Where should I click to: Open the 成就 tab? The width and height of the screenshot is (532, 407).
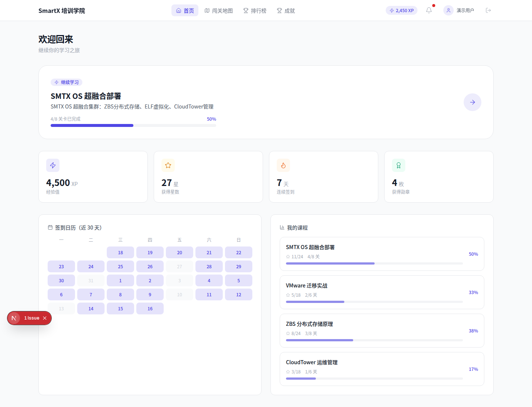(x=286, y=11)
